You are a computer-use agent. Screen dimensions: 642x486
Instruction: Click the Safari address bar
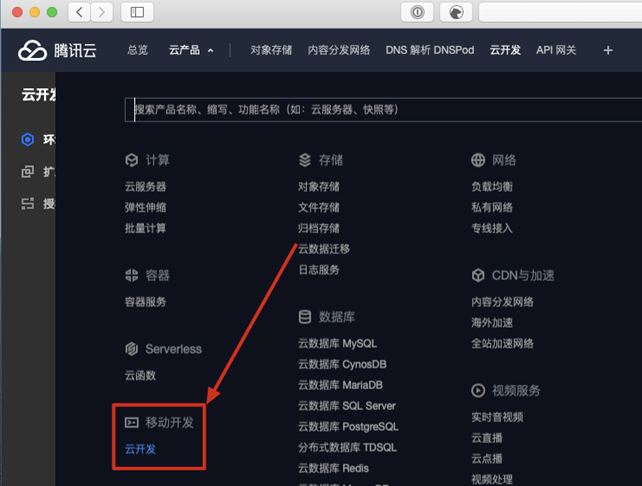pos(560,12)
